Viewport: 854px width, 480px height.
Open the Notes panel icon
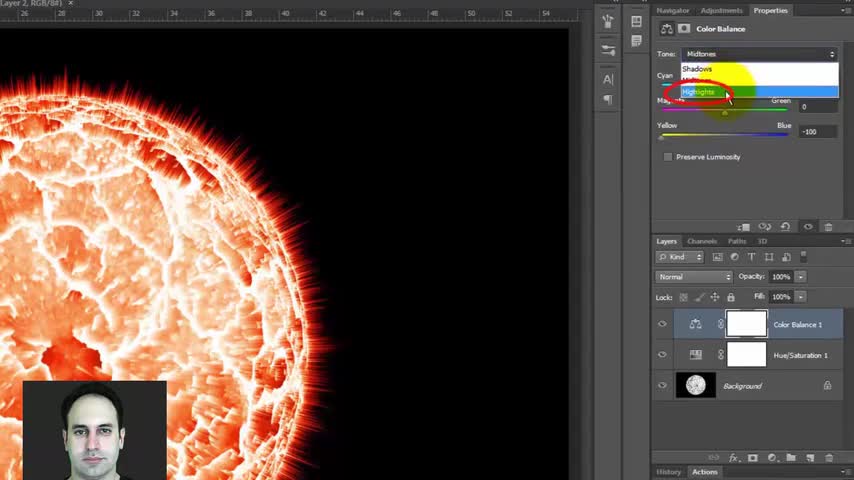pyautogui.click(x=636, y=41)
